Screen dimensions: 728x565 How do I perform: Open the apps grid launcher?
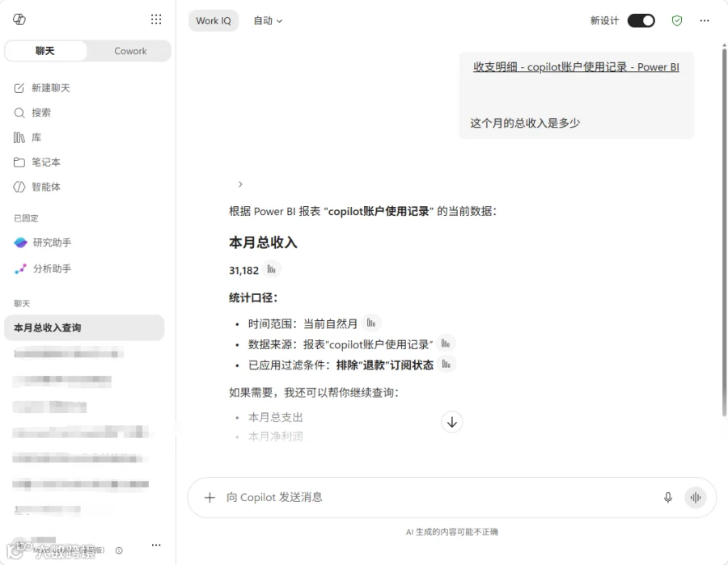click(156, 19)
